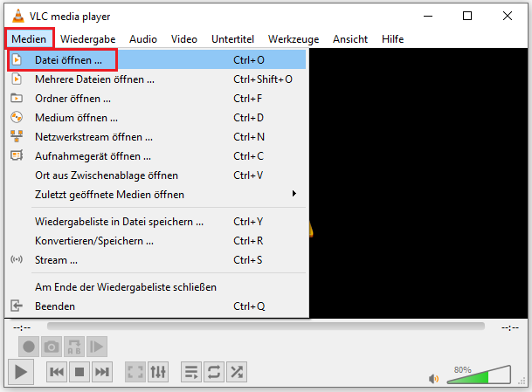This screenshot has width=532, height=392.
Task: Click the volume slider at 80%
Action: coord(479,375)
